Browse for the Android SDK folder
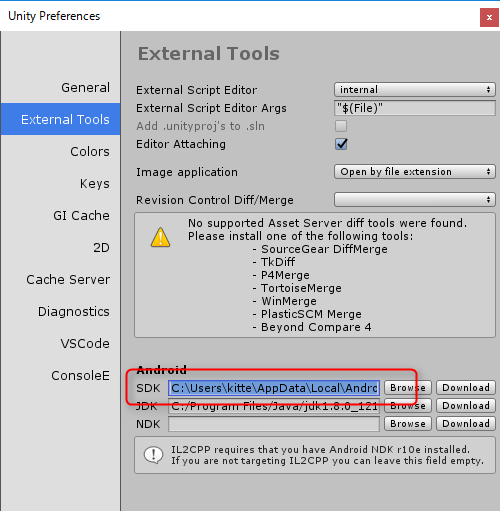Image resolution: width=500 pixels, height=511 pixels. [x=408, y=388]
